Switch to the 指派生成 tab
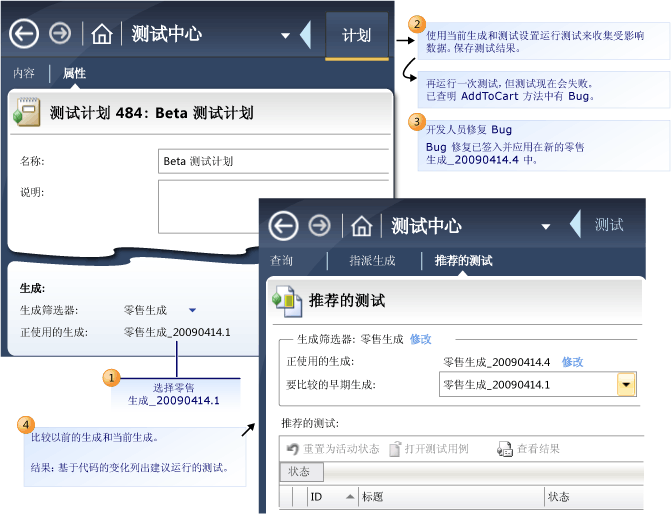This screenshot has height=522, width=671. [x=372, y=261]
